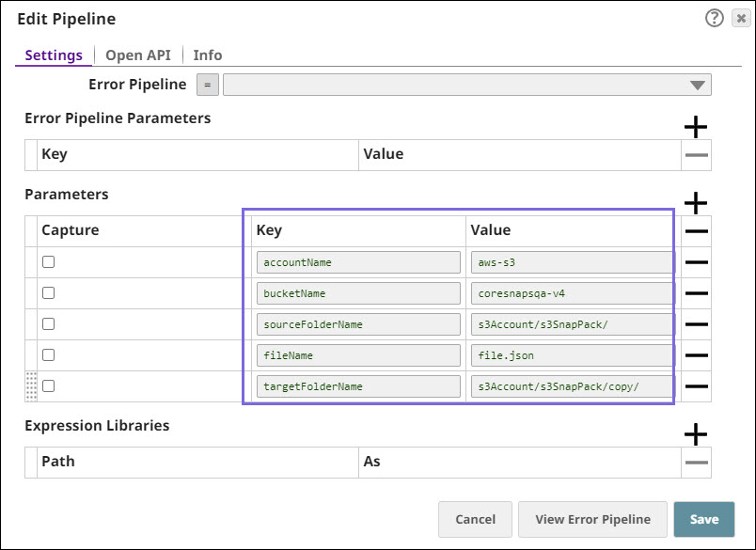Open the Info tab
The image size is (756, 550).
208,55
